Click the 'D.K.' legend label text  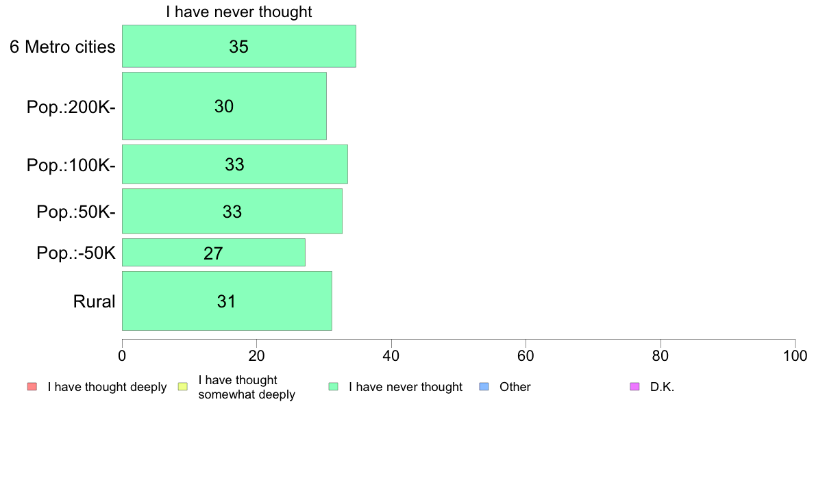click(662, 387)
